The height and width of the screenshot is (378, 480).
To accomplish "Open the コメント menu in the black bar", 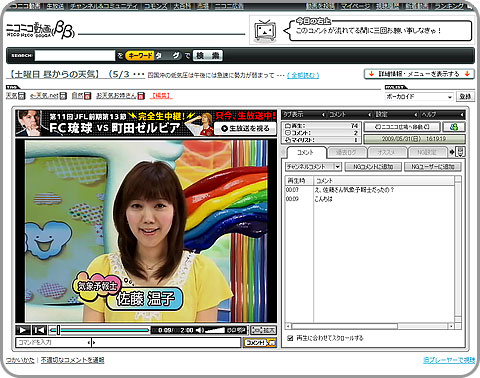I will 350,115.
